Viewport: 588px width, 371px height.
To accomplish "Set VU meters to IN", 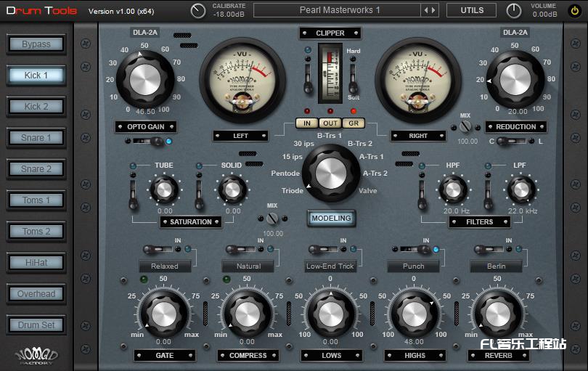I will pyautogui.click(x=307, y=123).
